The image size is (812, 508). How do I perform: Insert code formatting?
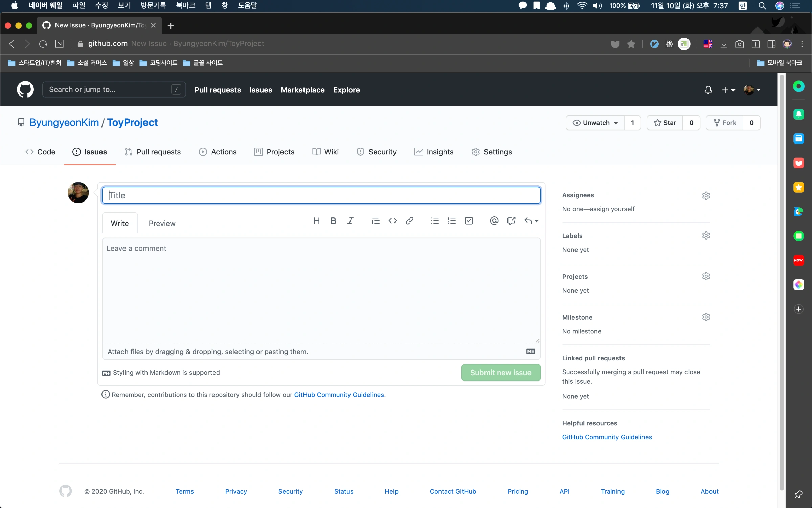(x=392, y=221)
